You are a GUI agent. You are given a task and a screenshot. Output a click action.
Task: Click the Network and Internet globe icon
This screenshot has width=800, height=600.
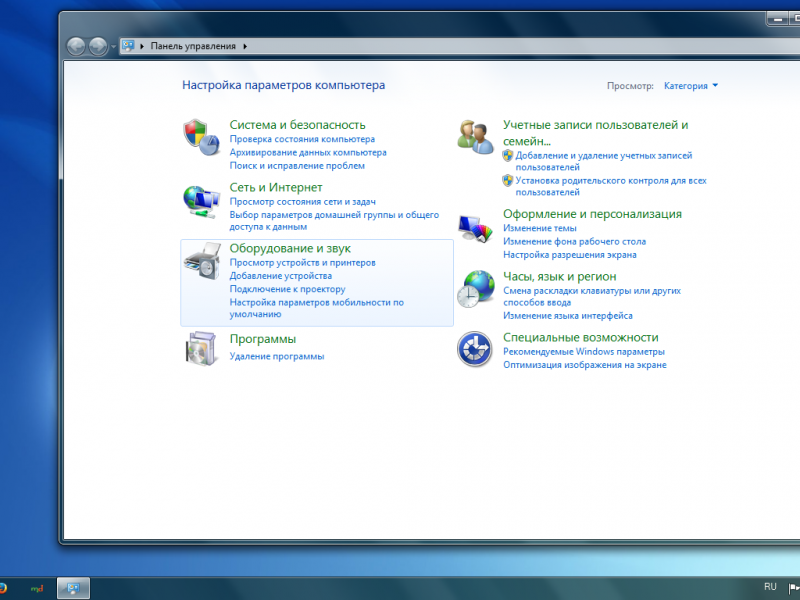click(x=201, y=200)
